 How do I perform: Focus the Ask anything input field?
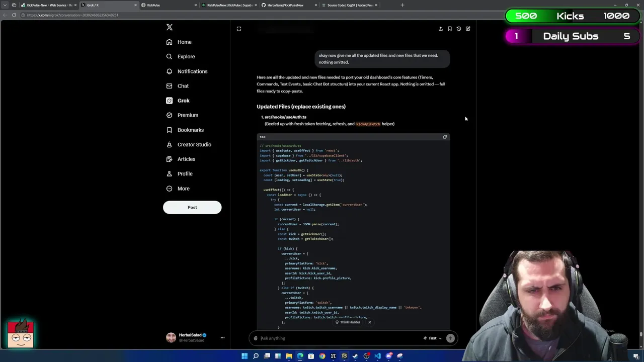coord(340,338)
